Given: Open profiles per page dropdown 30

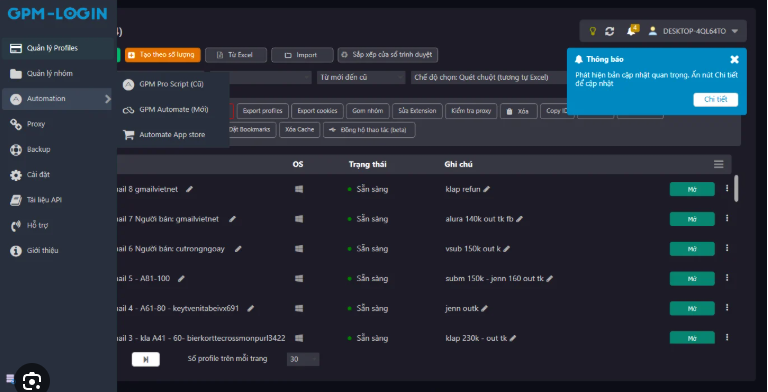Looking at the screenshot, I should click(303, 359).
